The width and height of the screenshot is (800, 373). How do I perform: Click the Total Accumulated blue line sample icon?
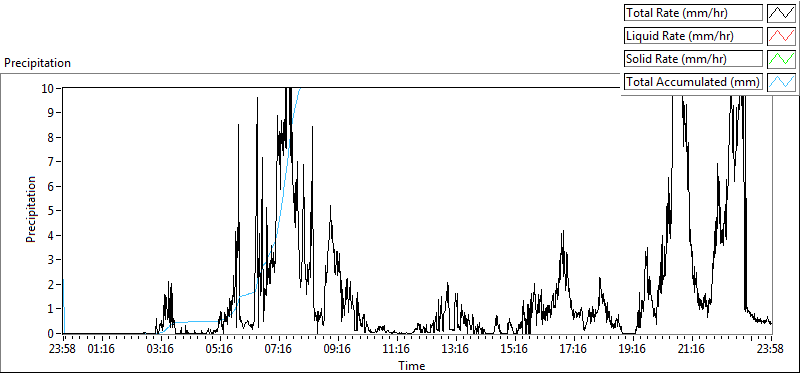tap(782, 82)
